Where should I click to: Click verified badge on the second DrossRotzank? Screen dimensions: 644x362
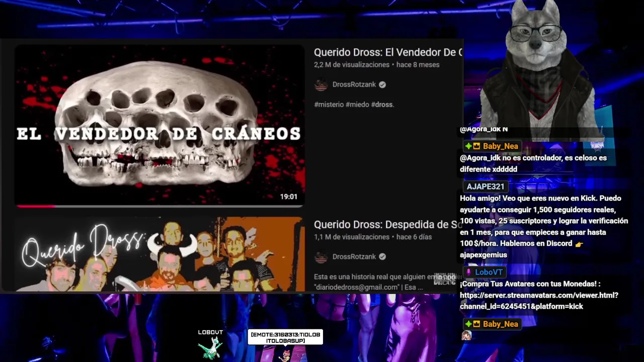pos(382,256)
